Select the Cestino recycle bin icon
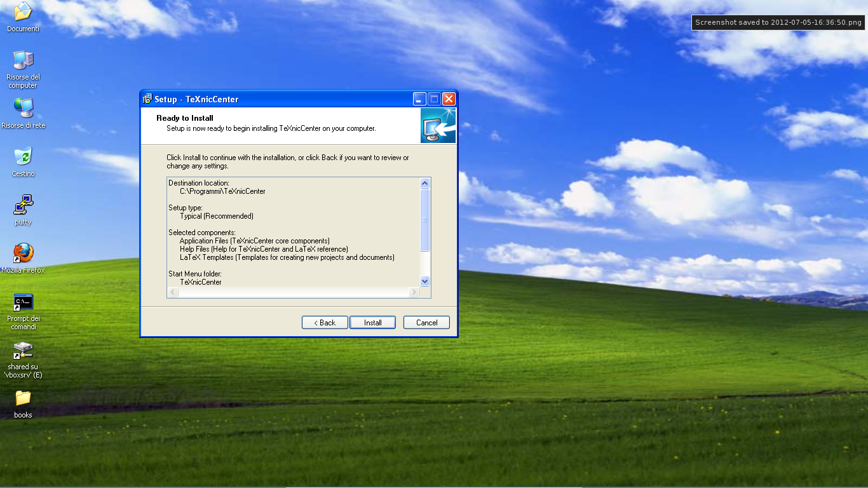This screenshot has height=488, width=868. click(23, 161)
